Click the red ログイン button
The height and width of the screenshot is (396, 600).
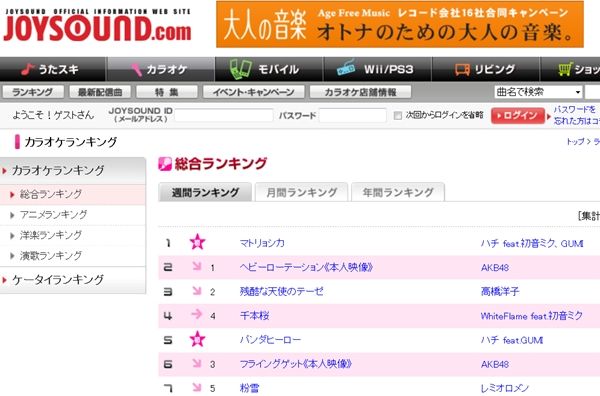[518, 116]
